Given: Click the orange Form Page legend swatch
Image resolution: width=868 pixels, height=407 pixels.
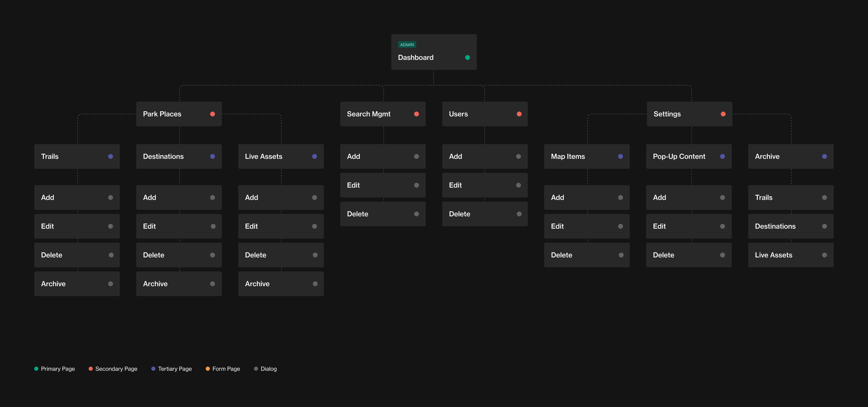Looking at the screenshot, I should (x=208, y=369).
